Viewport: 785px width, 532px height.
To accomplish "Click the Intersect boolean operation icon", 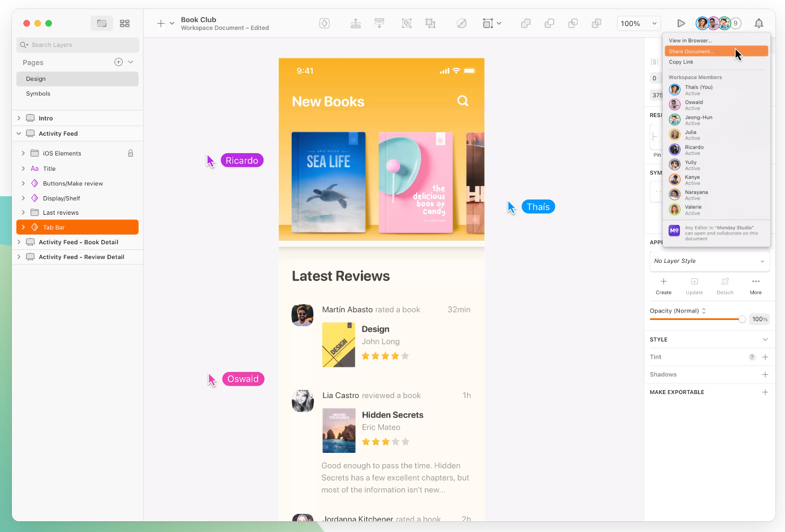I will (573, 23).
